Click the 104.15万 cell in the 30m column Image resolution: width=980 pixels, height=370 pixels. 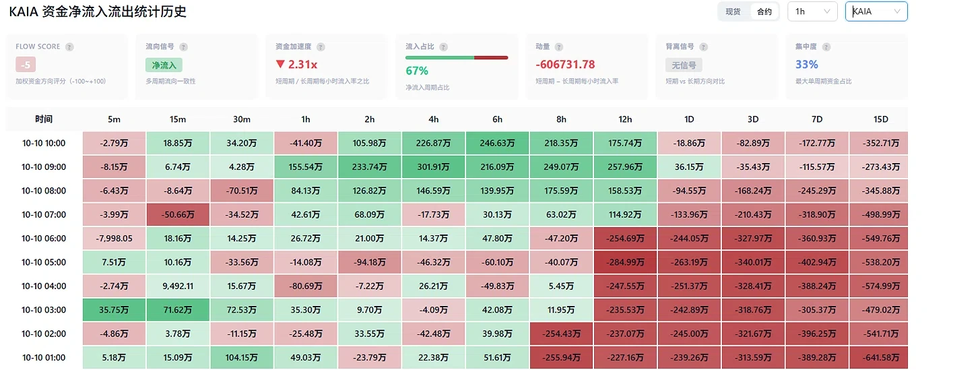242,358
